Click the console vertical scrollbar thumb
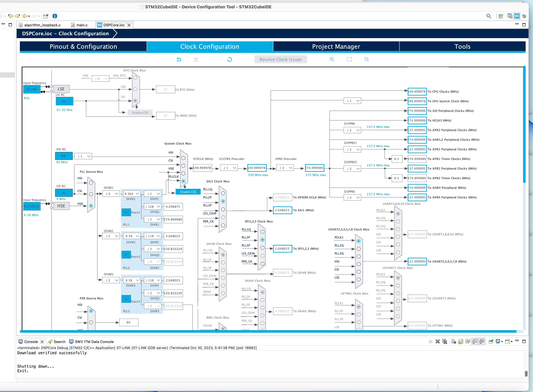This screenshot has height=392, width=533. point(526,374)
